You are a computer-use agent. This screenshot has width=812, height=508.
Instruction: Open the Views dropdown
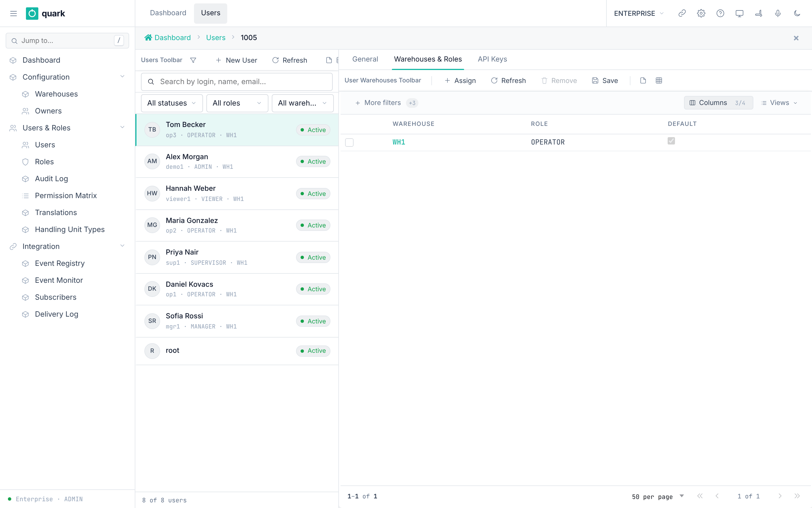[x=779, y=103]
